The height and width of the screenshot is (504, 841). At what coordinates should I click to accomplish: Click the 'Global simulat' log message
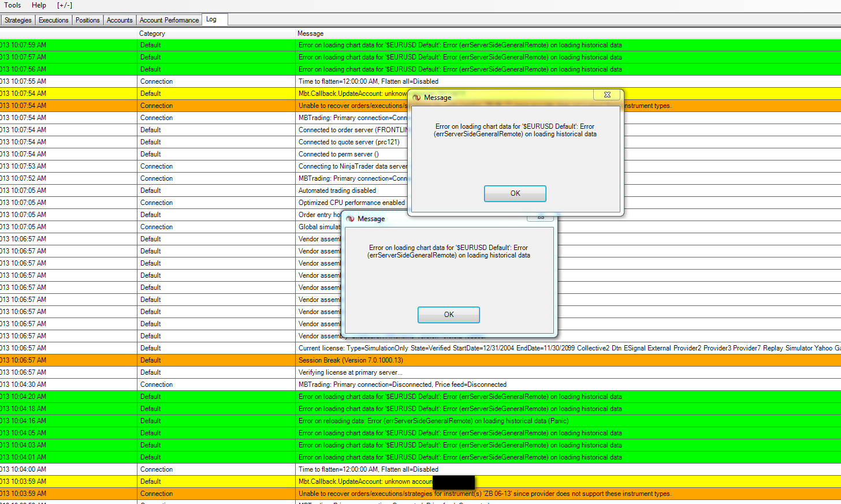pos(319,227)
